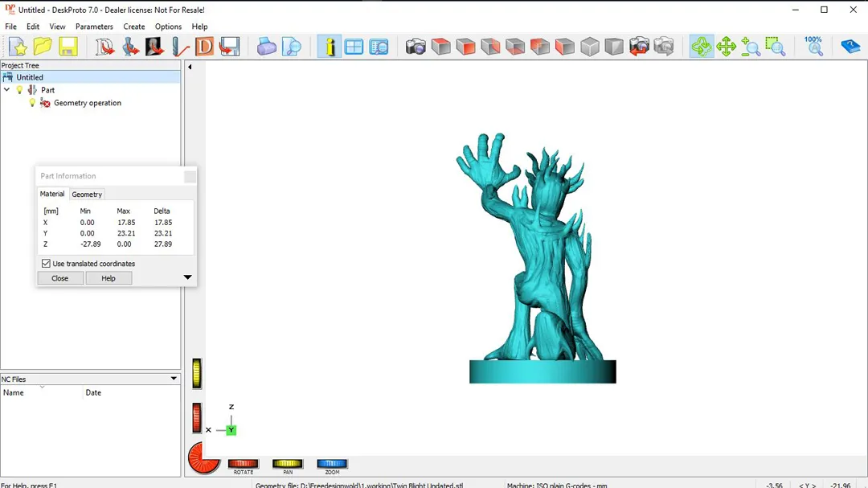
Task: Open the Create menu
Action: pos(134,27)
